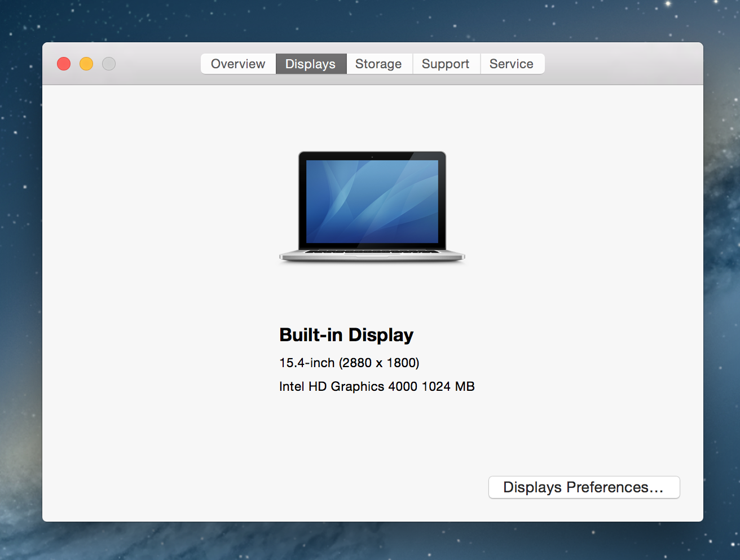The height and width of the screenshot is (560, 740).
Task: Click the gray disabled zoom button
Action: pyautogui.click(x=108, y=64)
